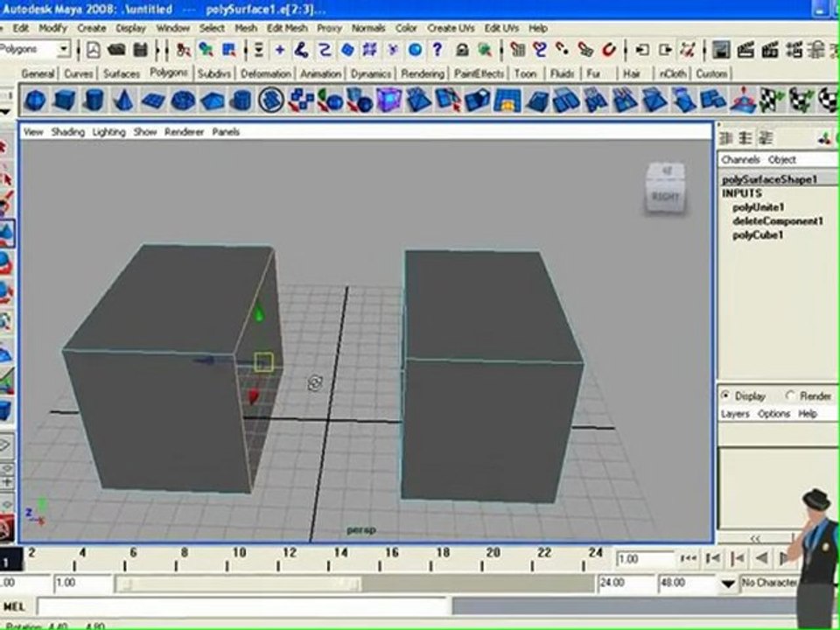This screenshot has height=630, width=840.
Task: Switch to the Animation shelf tab
Action: point(320,73)
